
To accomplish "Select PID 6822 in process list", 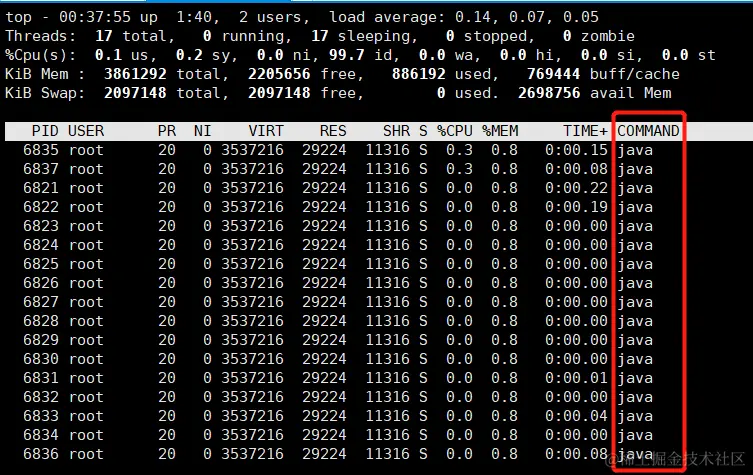I will click(41, 207).
